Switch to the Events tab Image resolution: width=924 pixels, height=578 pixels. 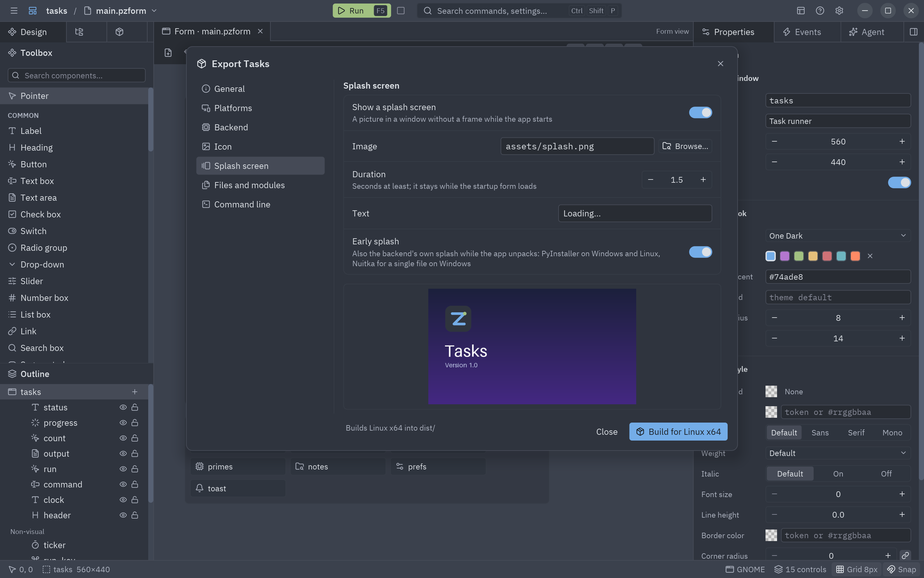[x=807, y=32]
